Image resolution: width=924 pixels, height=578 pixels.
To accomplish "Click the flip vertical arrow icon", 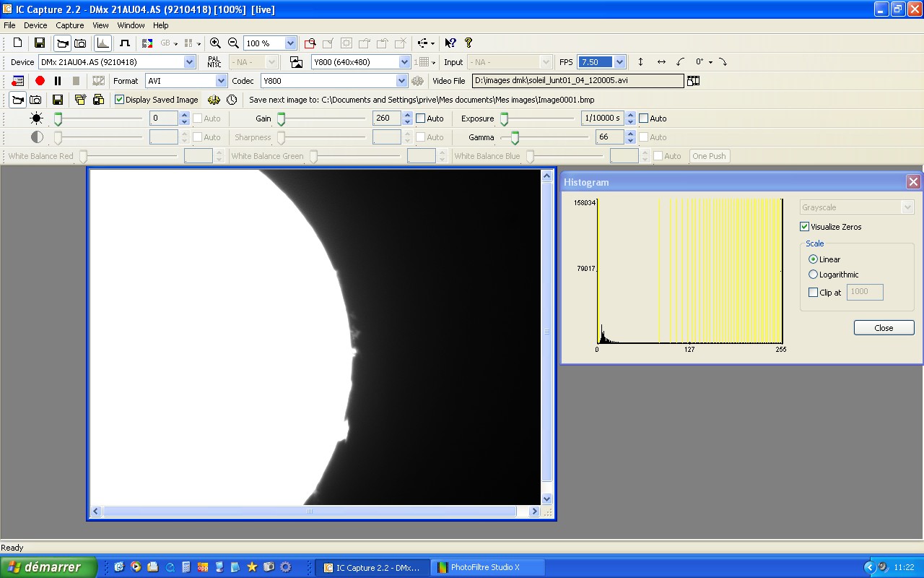I will pyautogui.click(x=640, y=62).
